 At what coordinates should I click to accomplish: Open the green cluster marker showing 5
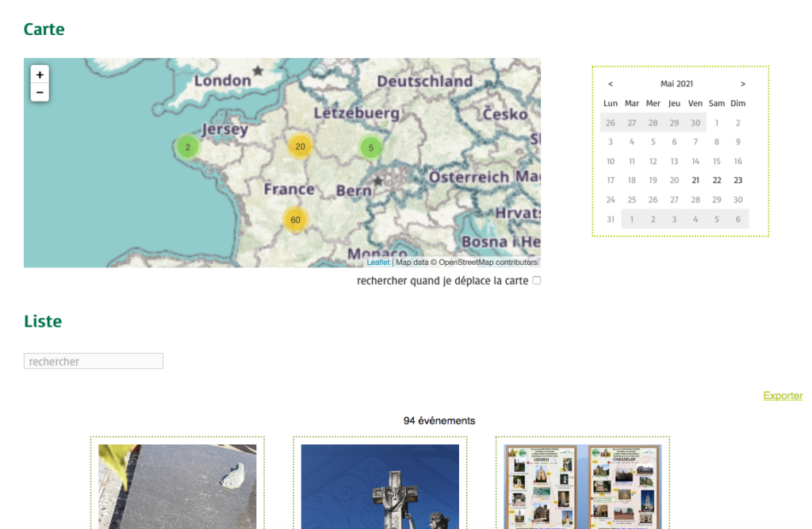click(x=370, y=148)
